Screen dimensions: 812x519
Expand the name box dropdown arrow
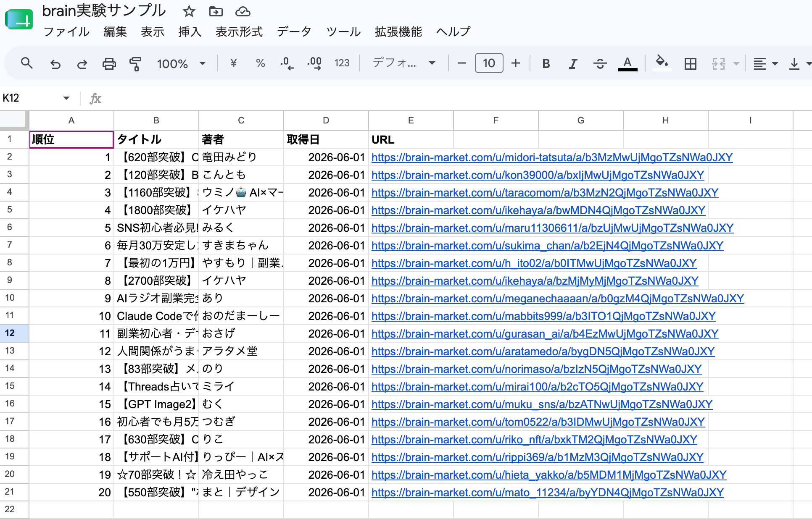click(66, 98)
